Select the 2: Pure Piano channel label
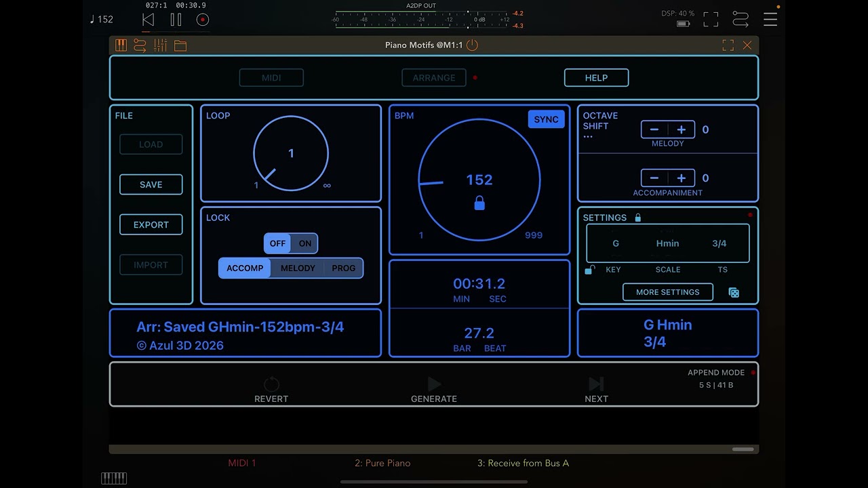This screenshot has height=488, width=868. 382,463
